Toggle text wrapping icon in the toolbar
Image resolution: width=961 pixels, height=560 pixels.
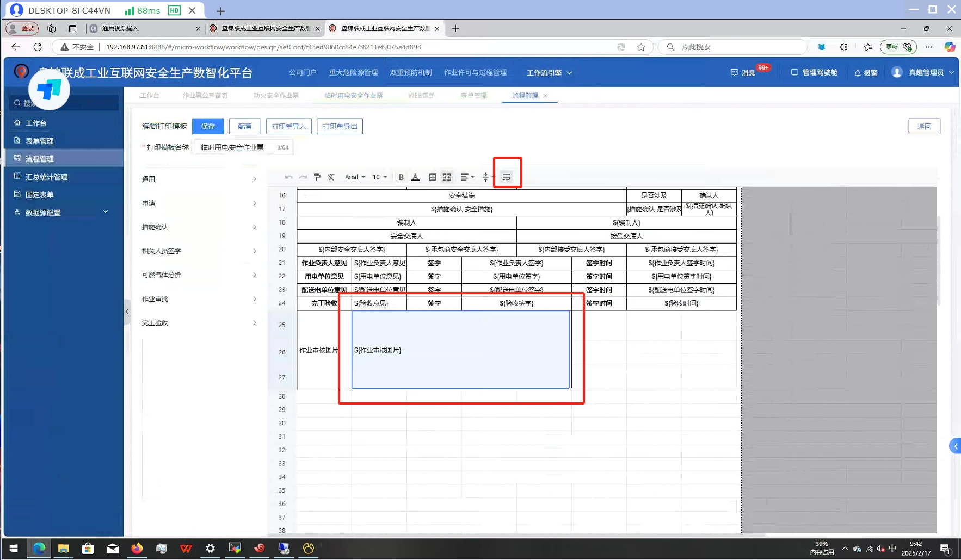tap(507, 177)
